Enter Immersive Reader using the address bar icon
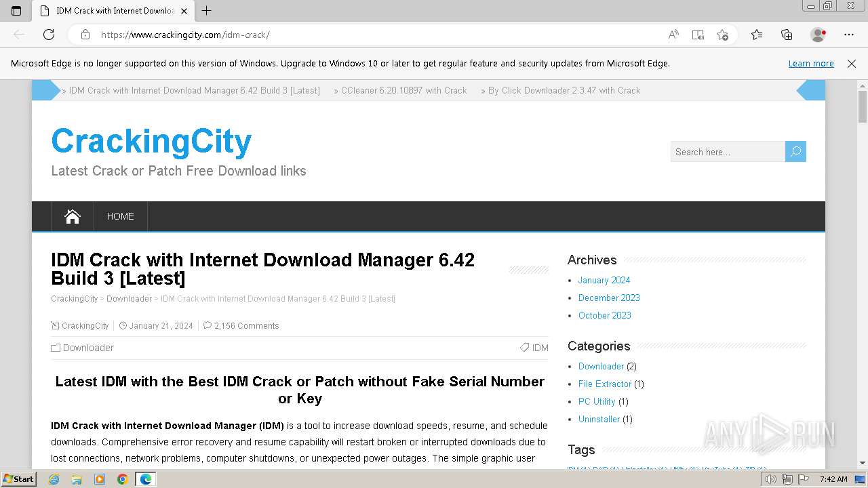 [x=698, y=35]
